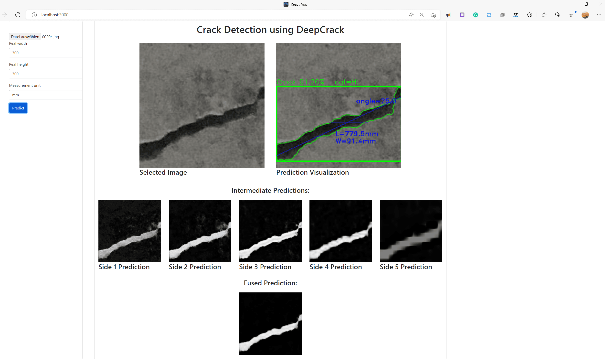Viewport: 605px width, 364px height.
Task: Open the Settings and more menu
Action: [599, 15]
